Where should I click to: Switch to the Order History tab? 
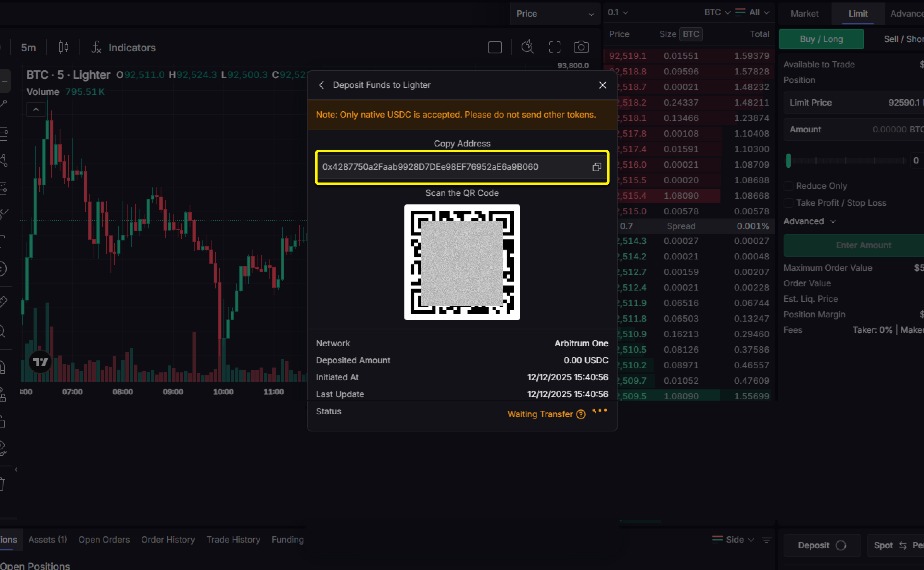tap(168, 540)
